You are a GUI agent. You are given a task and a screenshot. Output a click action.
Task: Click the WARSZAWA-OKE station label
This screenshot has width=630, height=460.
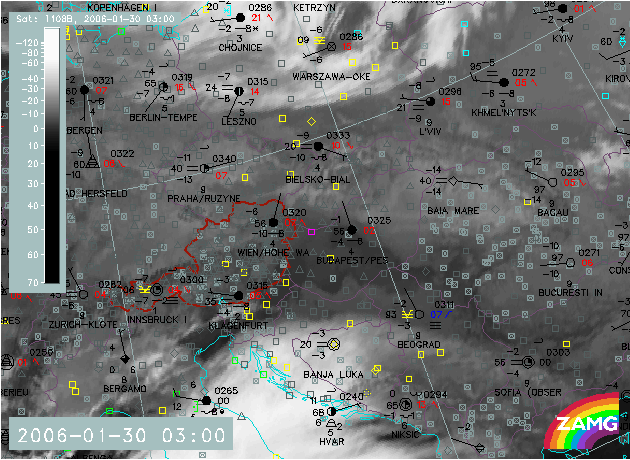click(331, 76)
